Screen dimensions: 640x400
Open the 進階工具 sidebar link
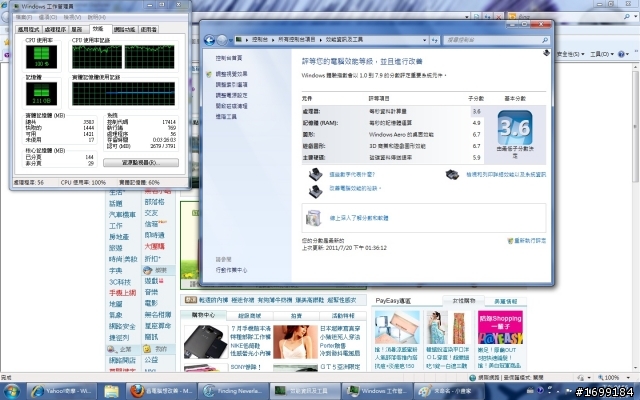[226, 116]
